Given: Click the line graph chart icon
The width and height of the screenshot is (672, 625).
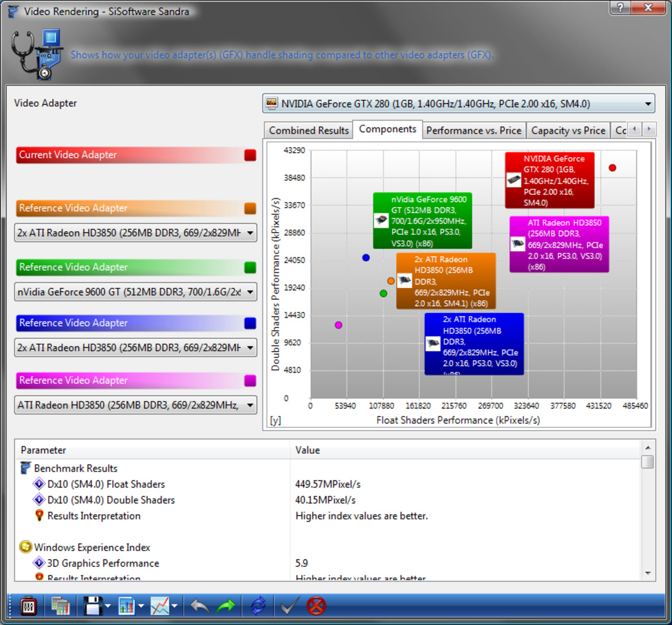Looking at the screenshot, I should click(x=160, y=606).
